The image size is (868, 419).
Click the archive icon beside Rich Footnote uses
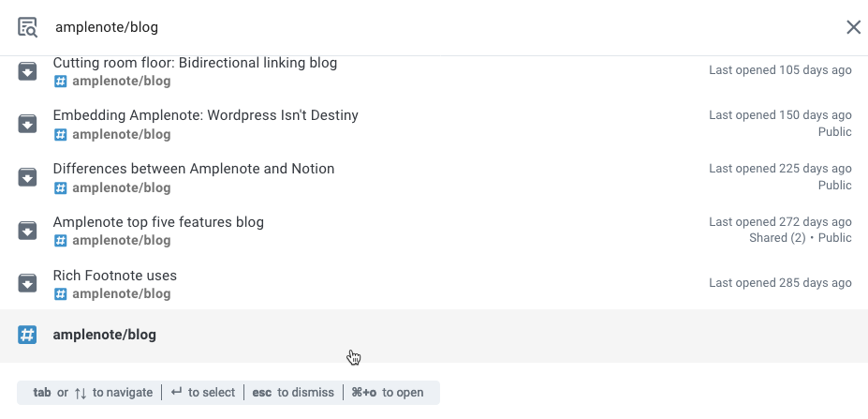pos(27,284)
